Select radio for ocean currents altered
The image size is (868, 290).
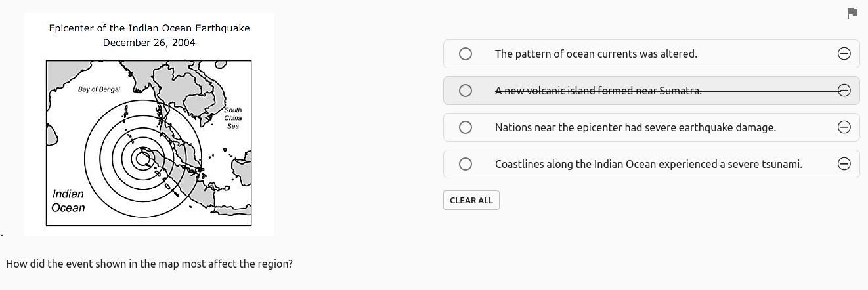tap(466, 54)
